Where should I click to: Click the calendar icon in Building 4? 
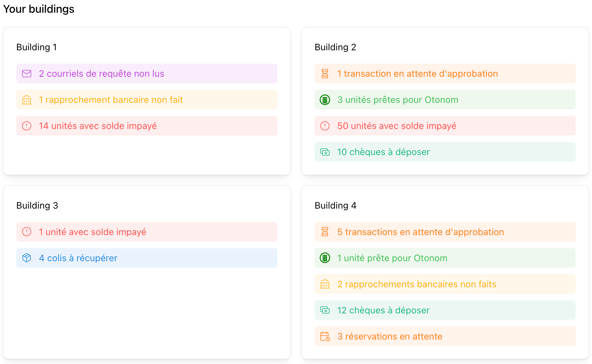click(325, 336)
